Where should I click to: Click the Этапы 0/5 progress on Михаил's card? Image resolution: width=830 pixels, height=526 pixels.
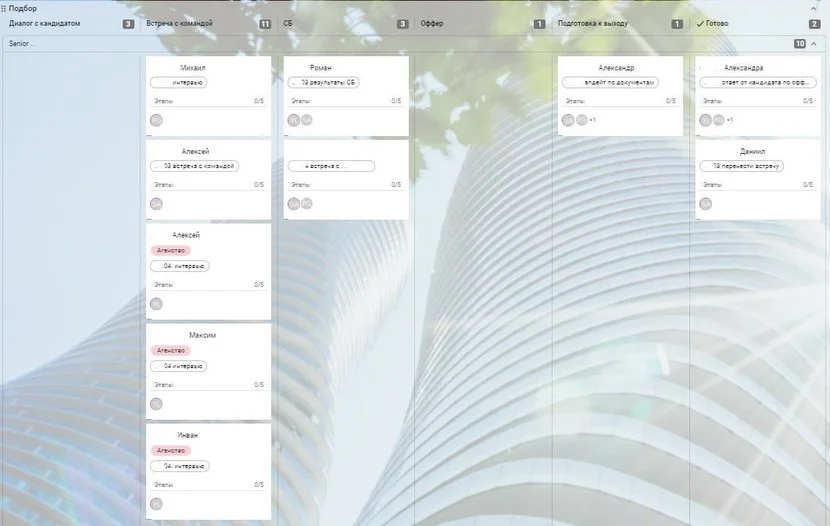[x=209, y=101]
